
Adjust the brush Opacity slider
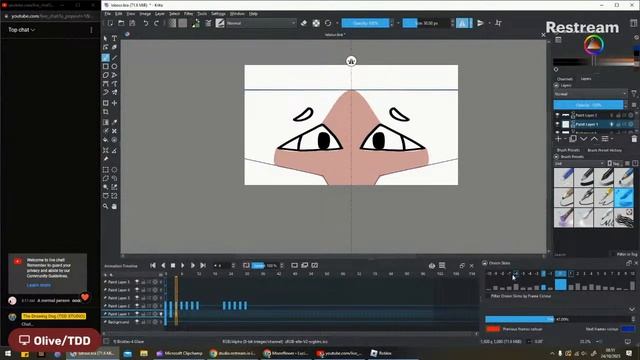(365, 23)
